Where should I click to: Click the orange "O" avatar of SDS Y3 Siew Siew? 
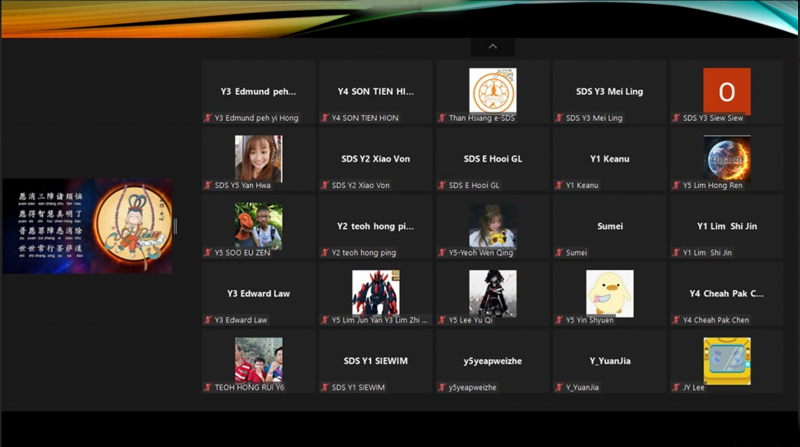pyautogui.click(x=726, y=91)
